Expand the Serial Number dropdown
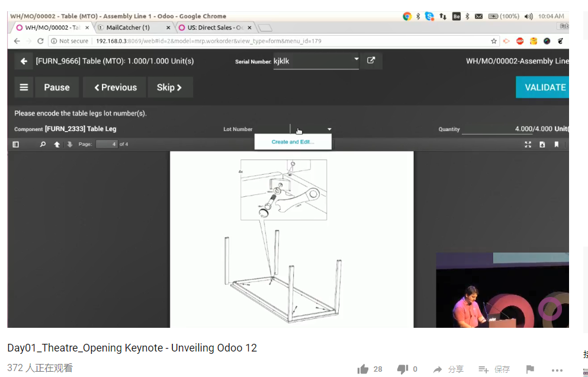The image size is (588, 377). click(356, 59)
